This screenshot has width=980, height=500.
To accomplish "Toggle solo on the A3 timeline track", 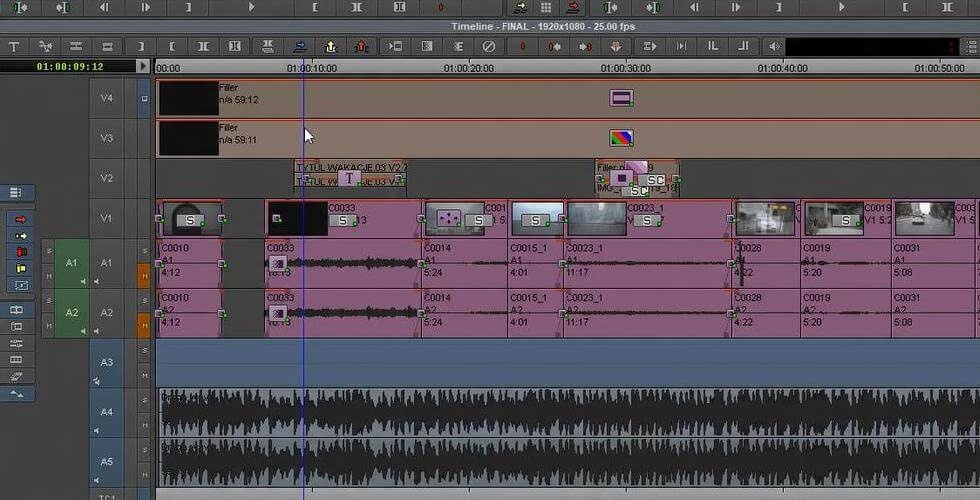I will click(x=144, y=350).
